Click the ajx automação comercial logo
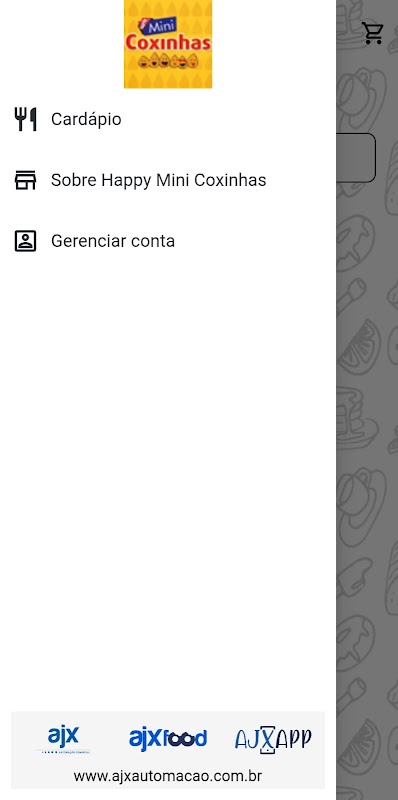Screen dimensions: 398x800 (63, 739)
